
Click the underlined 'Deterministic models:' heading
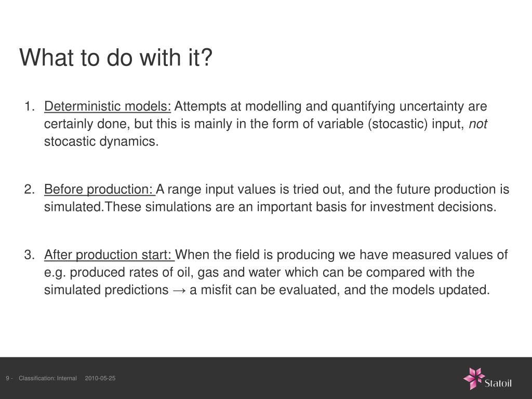click(x=108, y=107)
